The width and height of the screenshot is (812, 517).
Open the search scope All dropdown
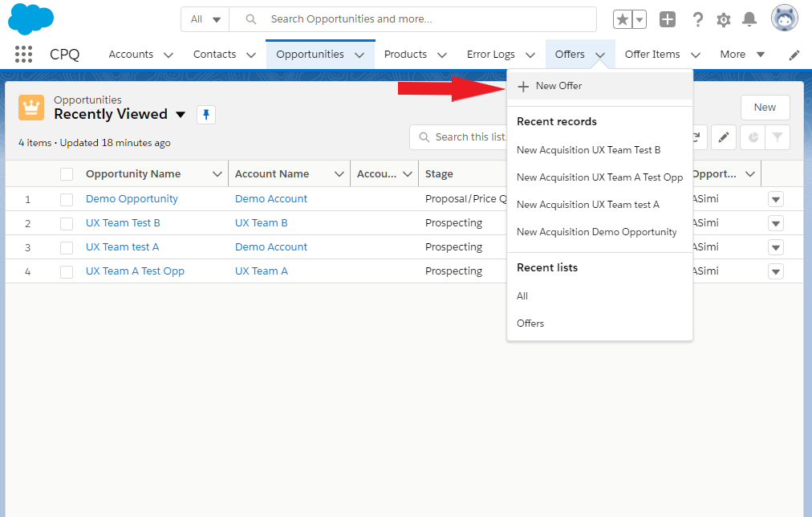tap(205, 19)
